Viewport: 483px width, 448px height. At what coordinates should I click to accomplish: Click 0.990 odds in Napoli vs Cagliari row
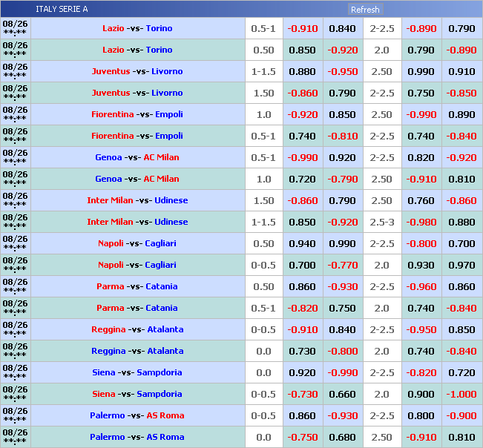342,244
